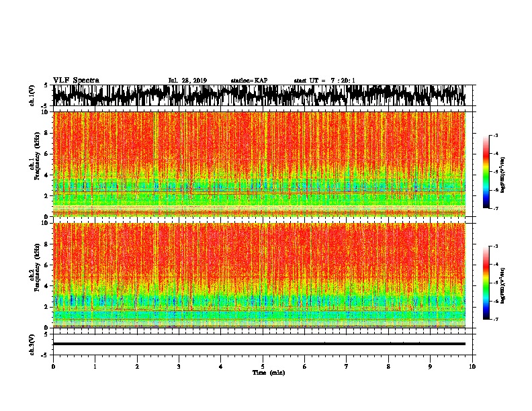
Task: Click the ch.2 "Frequency (kHz)" axis label
Action: (x=38, y=267)
